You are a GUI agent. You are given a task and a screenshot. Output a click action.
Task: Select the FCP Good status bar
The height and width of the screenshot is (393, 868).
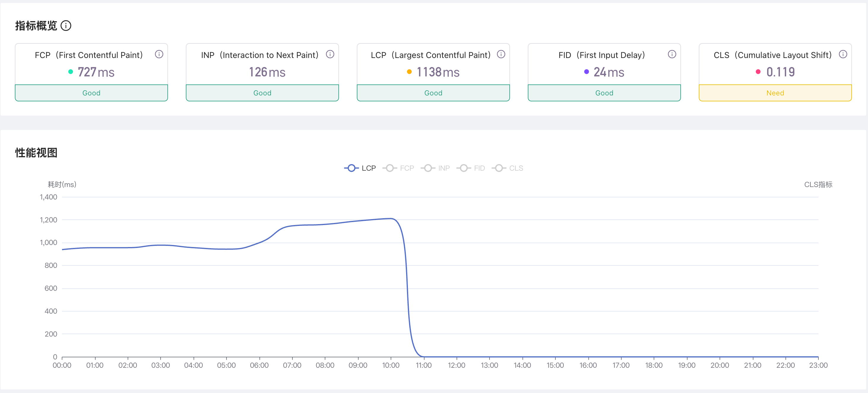(91, 93)
